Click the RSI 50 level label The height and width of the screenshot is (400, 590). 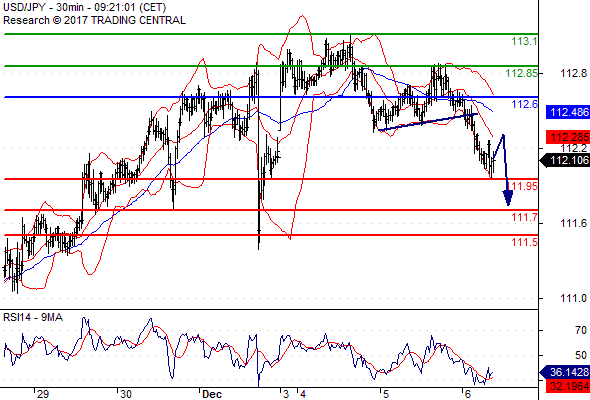point(581,355)
